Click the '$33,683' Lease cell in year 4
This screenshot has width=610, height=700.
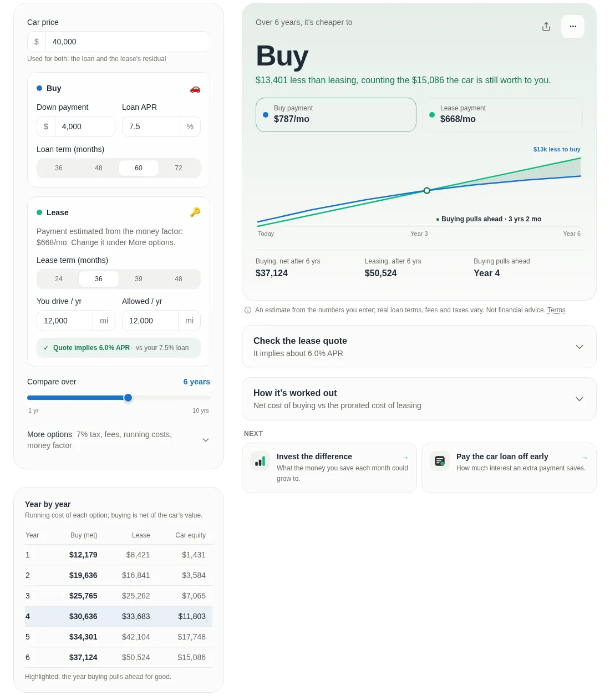pyautogui.click(x=136, y=616)
